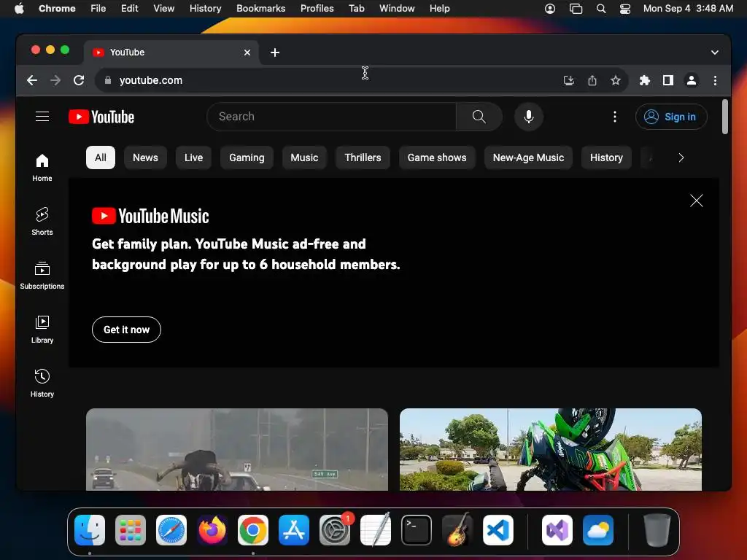Select the Gaming category chip
This screenshot has width=747, height=560.
point(247,157)
